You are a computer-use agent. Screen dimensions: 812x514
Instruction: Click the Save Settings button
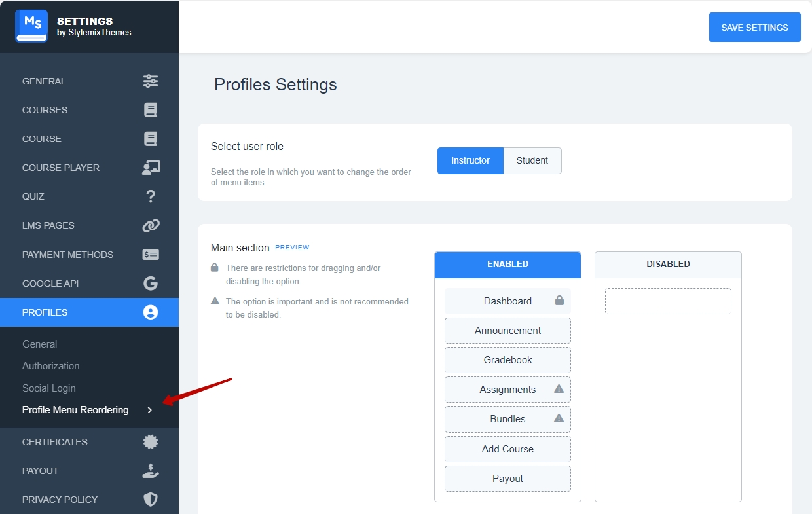(x=754, y=28)
